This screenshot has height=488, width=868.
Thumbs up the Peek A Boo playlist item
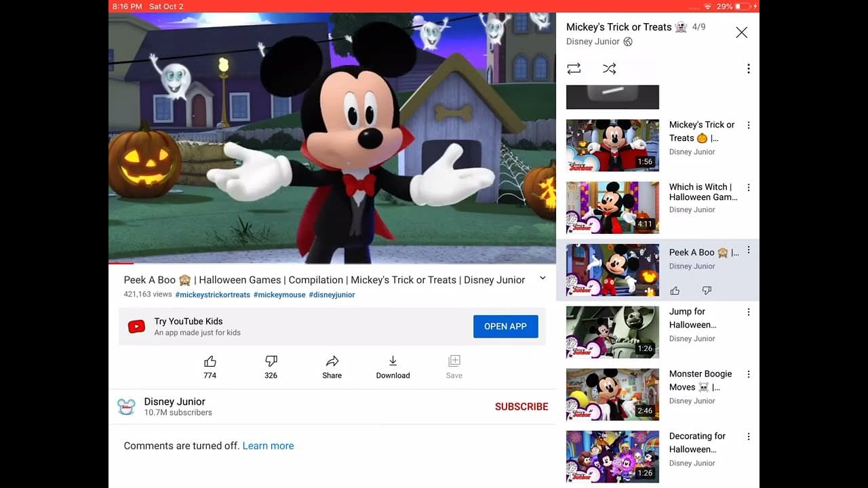pos(675,291)
